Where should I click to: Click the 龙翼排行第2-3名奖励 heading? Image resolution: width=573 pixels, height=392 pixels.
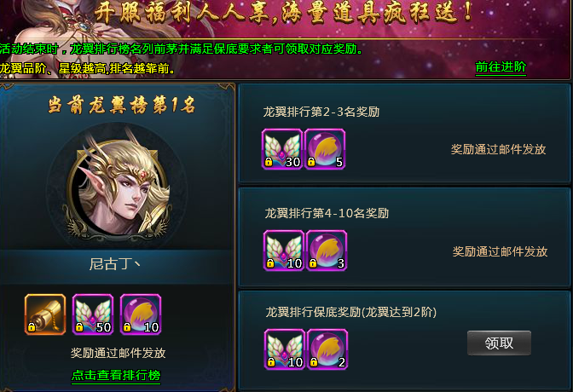pos(321,112)
